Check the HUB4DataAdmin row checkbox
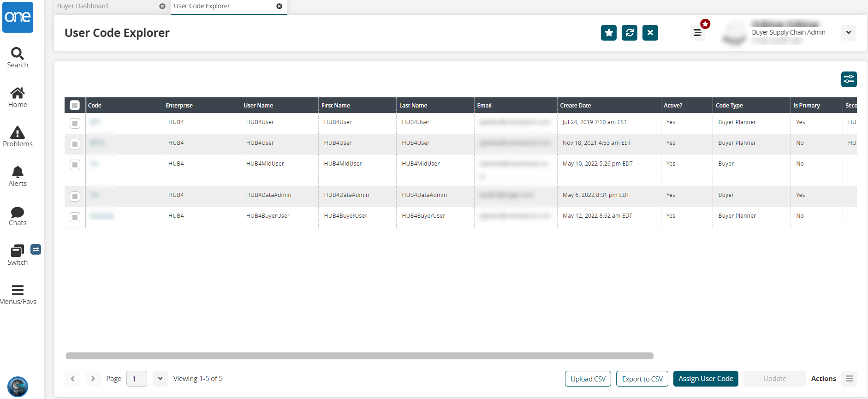Image resolution: width=868 pixels, height=399 pixels. [x=75, y=197]
